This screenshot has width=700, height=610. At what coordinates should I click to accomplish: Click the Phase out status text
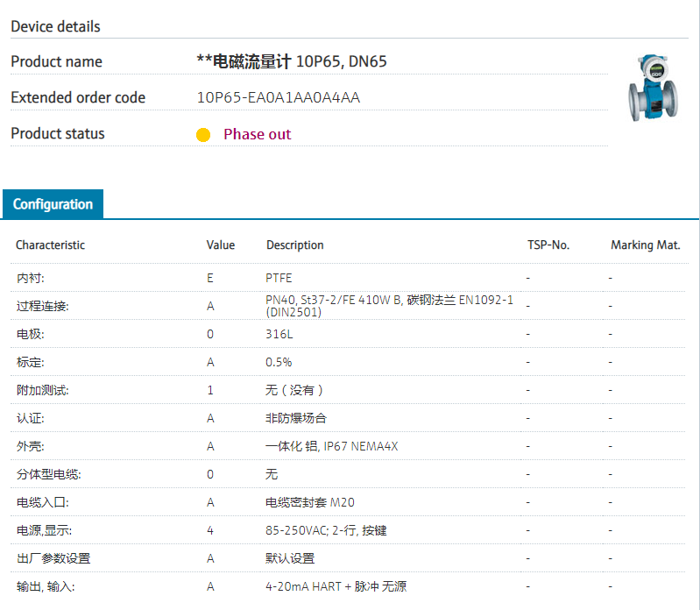tap(257, 134)
